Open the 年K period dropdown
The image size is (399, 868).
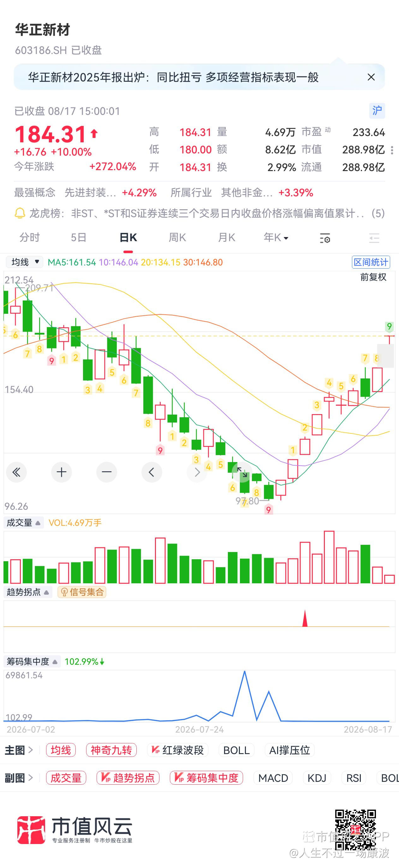click(276, 238)
